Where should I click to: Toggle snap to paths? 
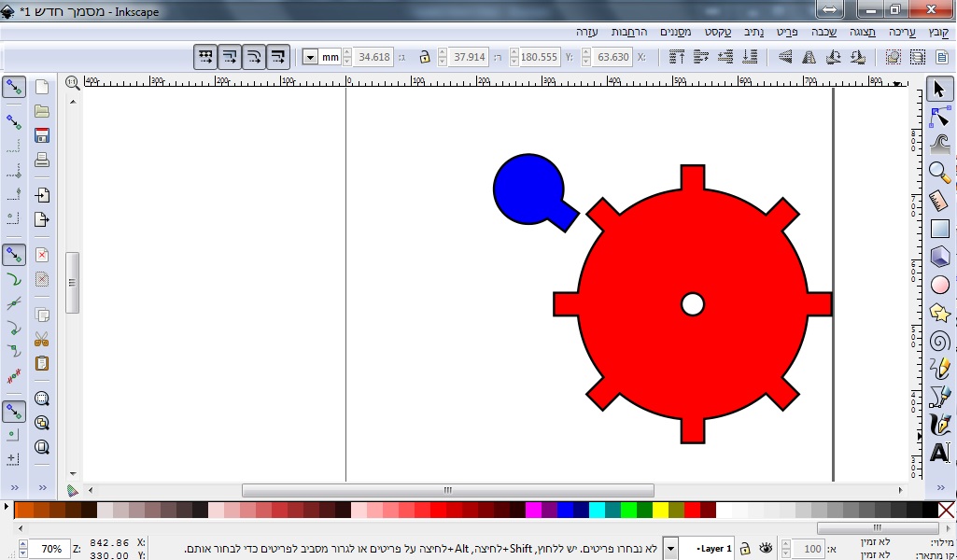point(13,279)
